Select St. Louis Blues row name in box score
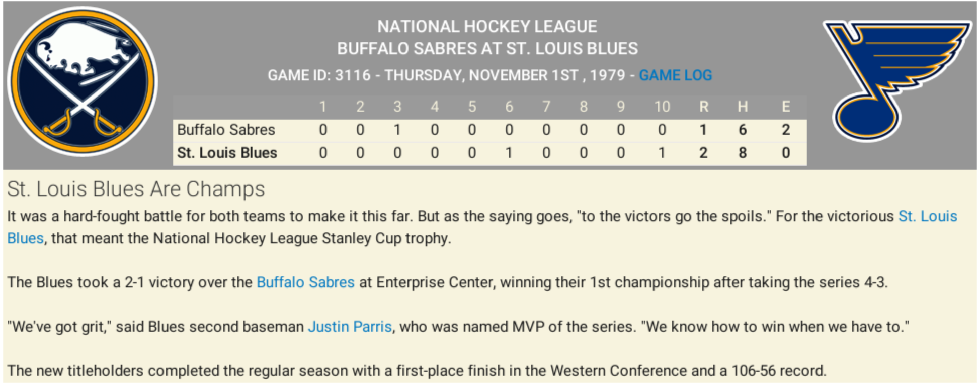This screenshot has height=384, width=980. click(x=227, y=153)
